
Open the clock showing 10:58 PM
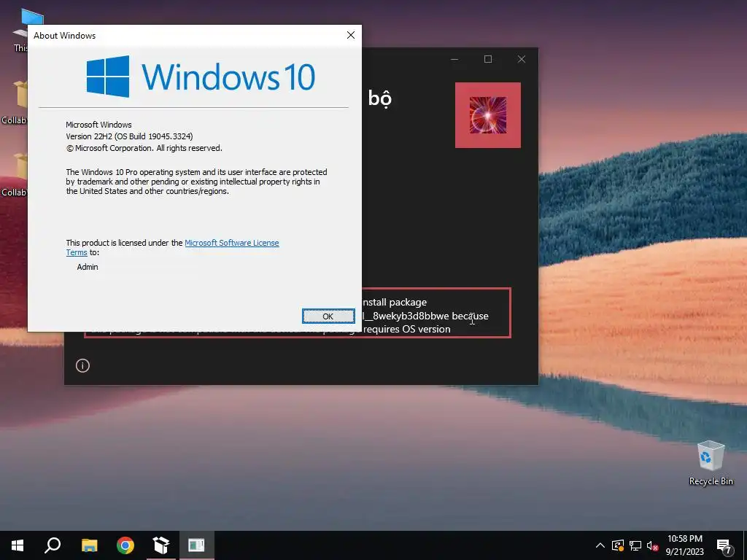pyautogui.click(x=684, y=545)
